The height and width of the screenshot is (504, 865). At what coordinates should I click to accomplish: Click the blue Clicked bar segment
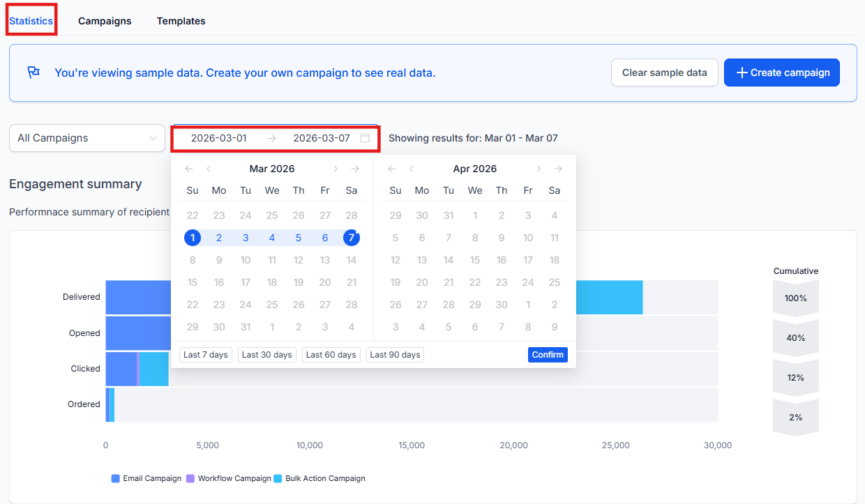[x=121, y=369]
